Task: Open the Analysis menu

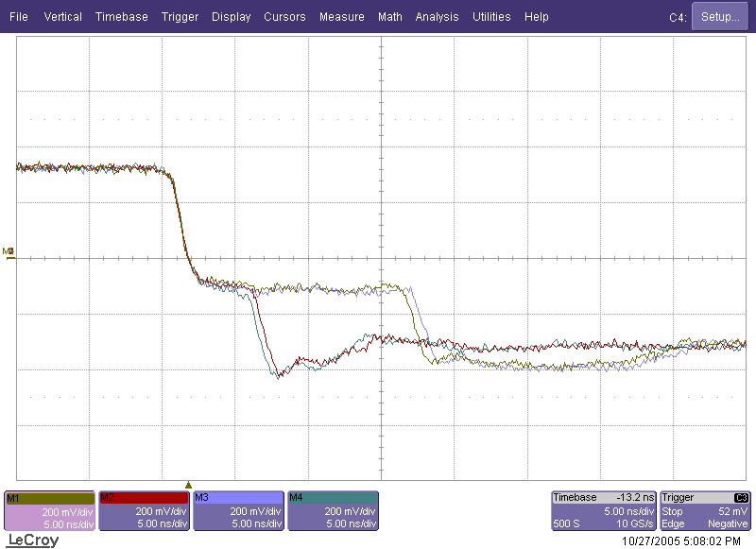Action: 437,17
